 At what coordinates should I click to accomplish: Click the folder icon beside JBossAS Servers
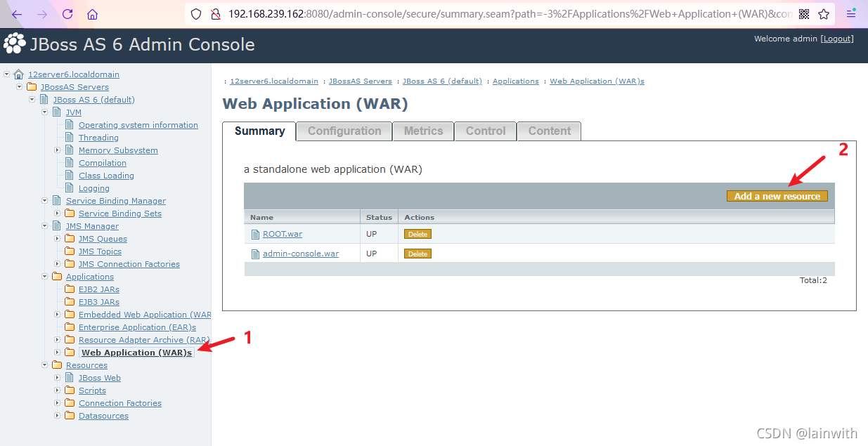(32, 87)
